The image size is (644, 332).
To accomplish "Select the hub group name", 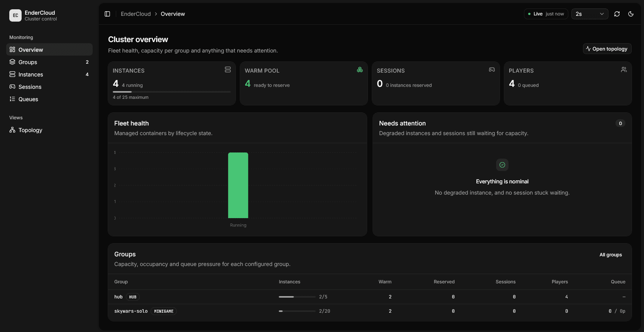I will point(118,297).
